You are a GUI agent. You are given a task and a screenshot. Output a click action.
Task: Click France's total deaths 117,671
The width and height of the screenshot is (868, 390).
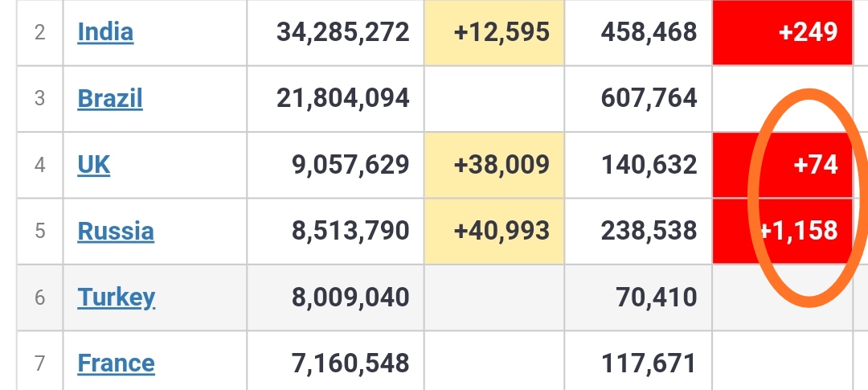pyautogui.click(x=649, y=363)
